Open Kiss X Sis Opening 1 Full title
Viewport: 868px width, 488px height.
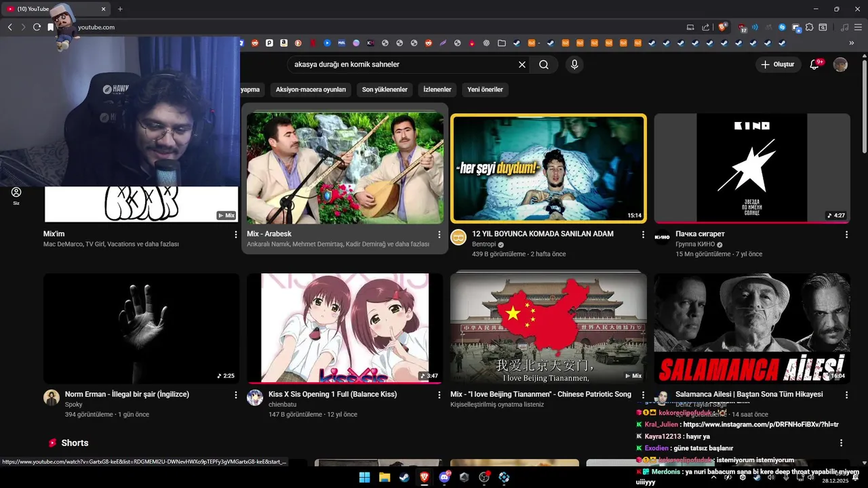[332, 394]
